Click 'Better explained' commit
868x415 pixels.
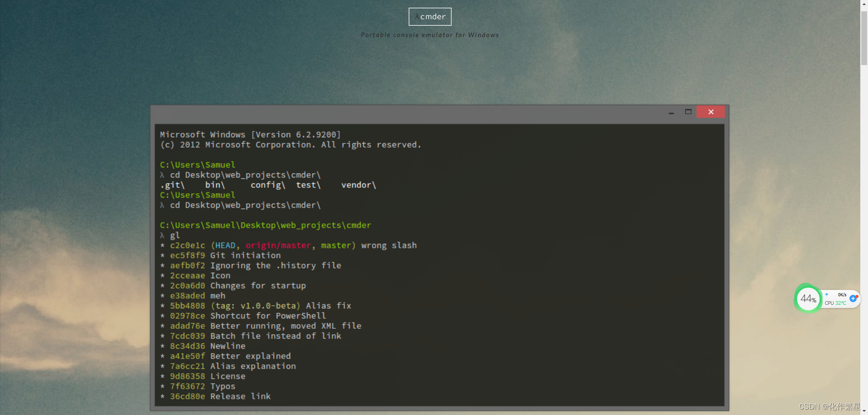tap(250, 356)
